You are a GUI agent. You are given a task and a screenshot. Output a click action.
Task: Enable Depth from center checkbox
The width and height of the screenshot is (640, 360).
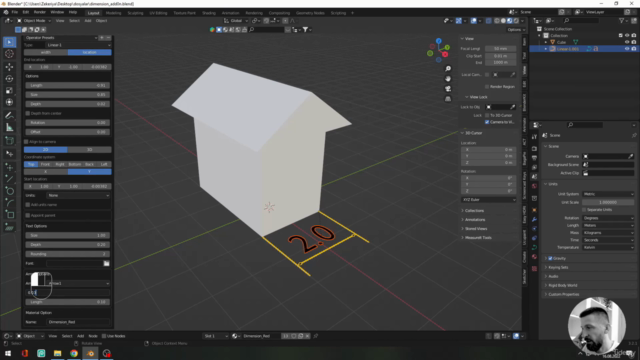coord(28,113)
